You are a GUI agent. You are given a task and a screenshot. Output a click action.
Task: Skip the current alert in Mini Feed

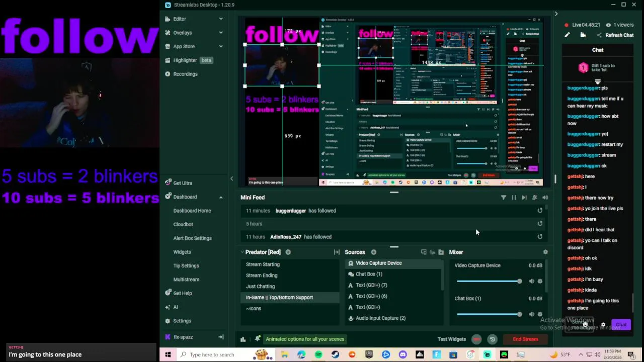tap(524, 198)
